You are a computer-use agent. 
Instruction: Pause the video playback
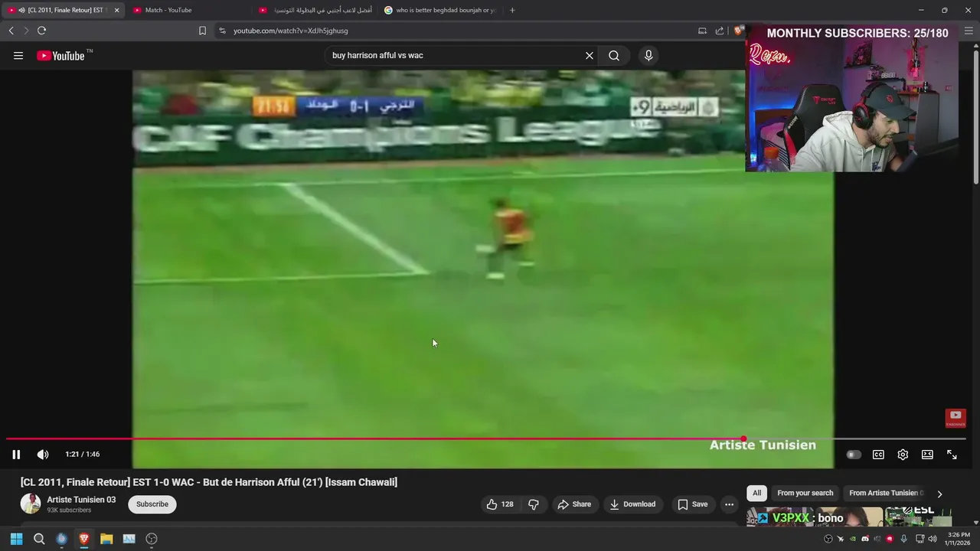pyautogui.click(x=16, y=455)
